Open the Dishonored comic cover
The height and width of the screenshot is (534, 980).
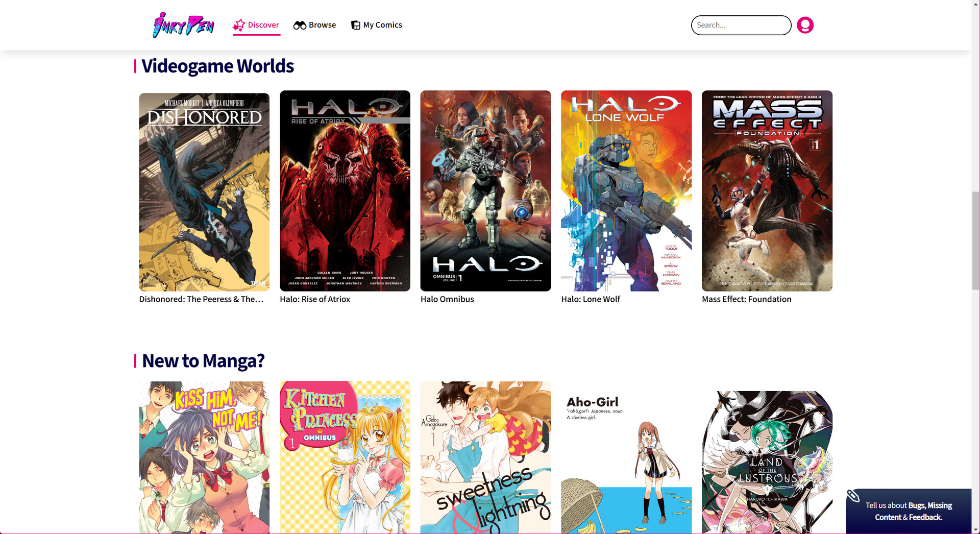tap(204, 192)
